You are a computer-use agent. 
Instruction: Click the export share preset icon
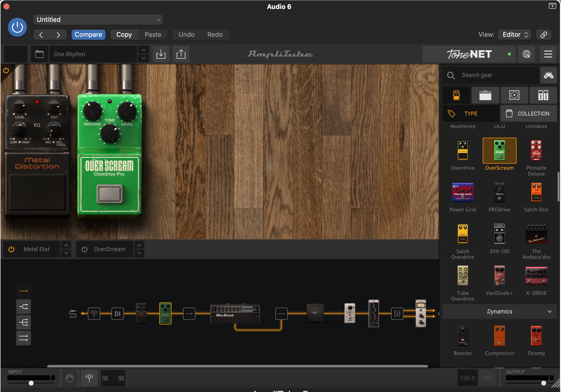click(x=181, y=54)
